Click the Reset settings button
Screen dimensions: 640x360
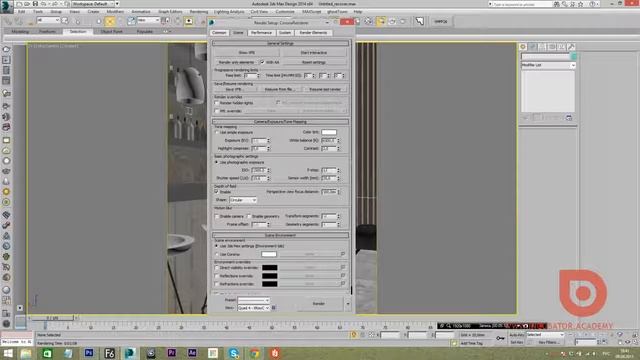313,62
